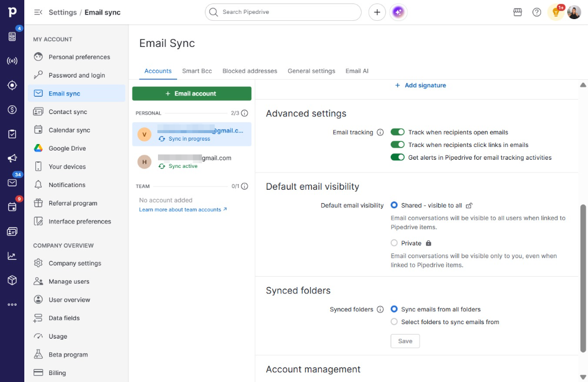Viewport: 588px width, 382px height.
Task: Click the quick add plus button
Action: pos(377,12)
